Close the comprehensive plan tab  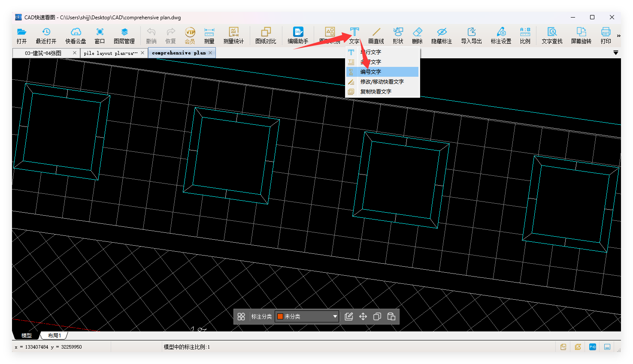210,53
